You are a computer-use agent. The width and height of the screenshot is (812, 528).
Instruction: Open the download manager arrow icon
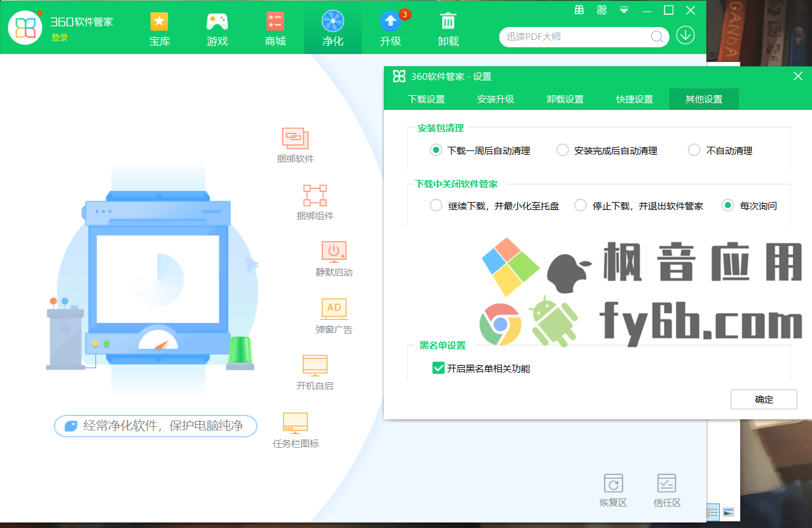[x=685, y=36]
